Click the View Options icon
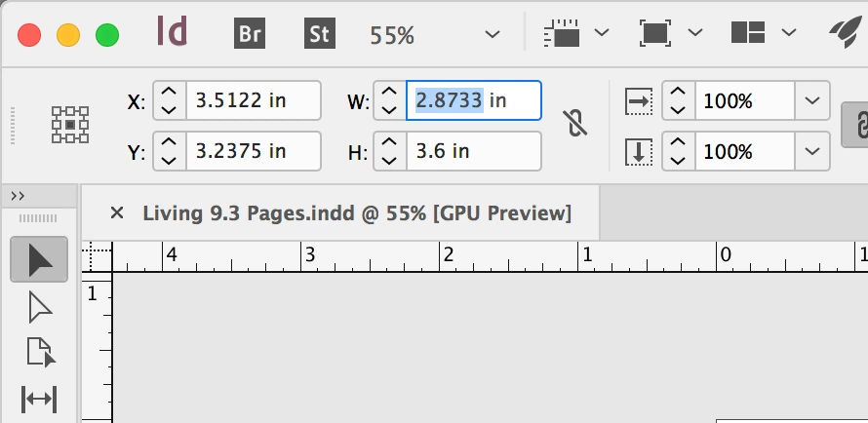868x423 pixels. click(x=562, y=34)
